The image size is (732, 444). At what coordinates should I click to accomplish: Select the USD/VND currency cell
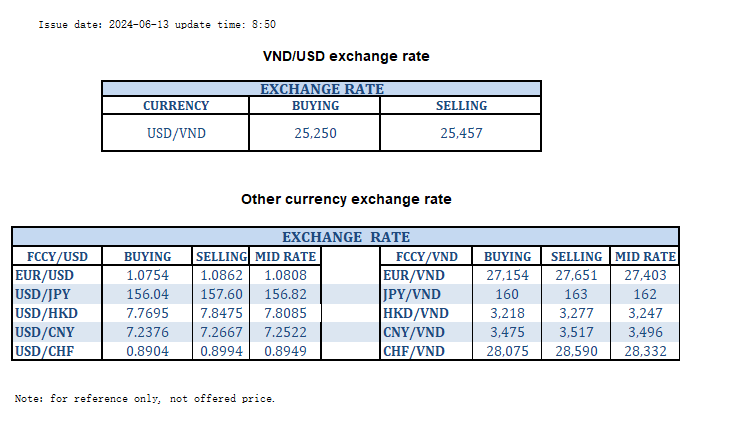(x=176, y=133)
